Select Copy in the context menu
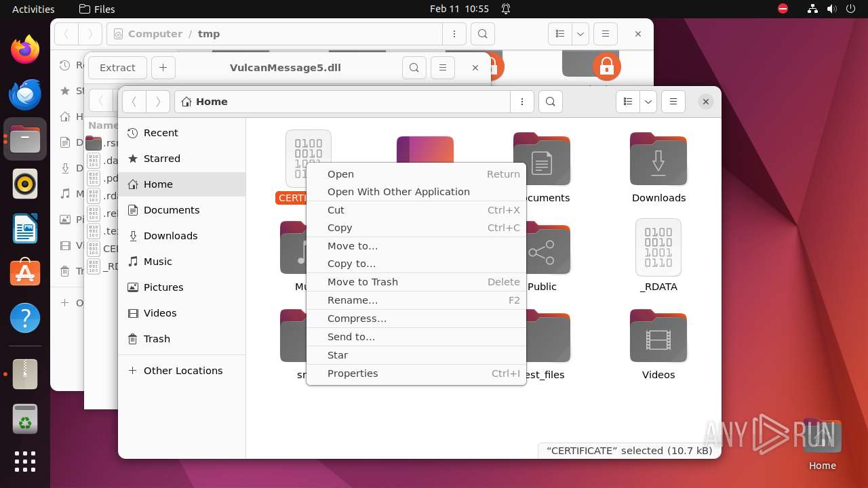Screen dimensions: 868x488 click(416, 228)
